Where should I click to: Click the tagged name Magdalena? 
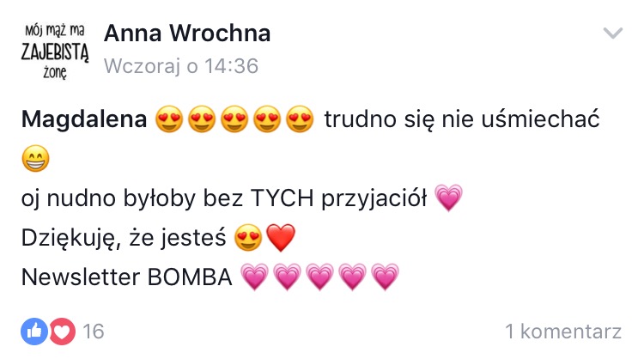coord(84,119)
